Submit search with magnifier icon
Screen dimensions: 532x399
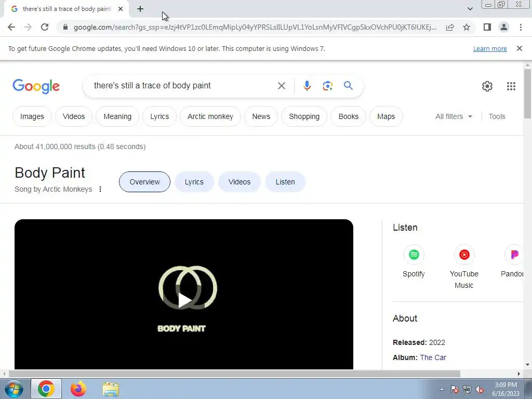(348, 86)
